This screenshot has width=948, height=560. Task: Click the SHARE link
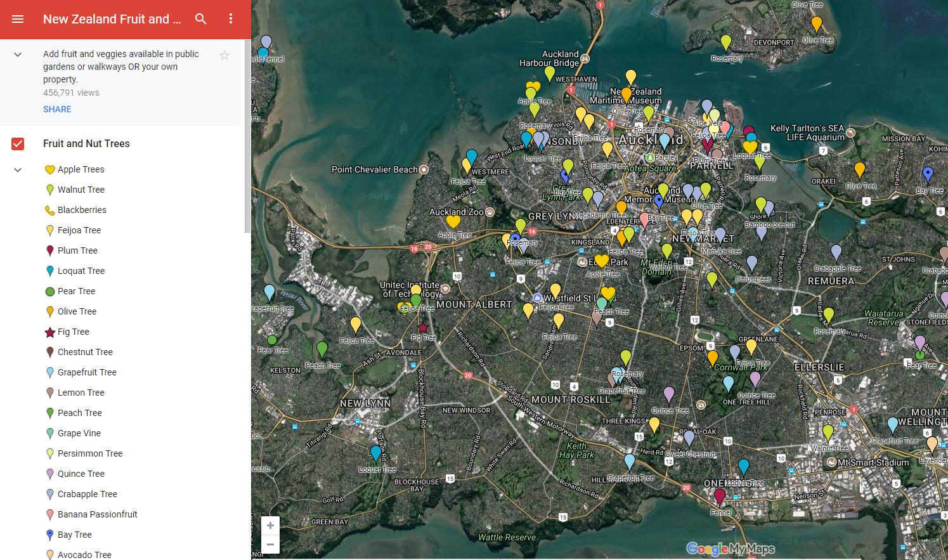pos(57,109)
